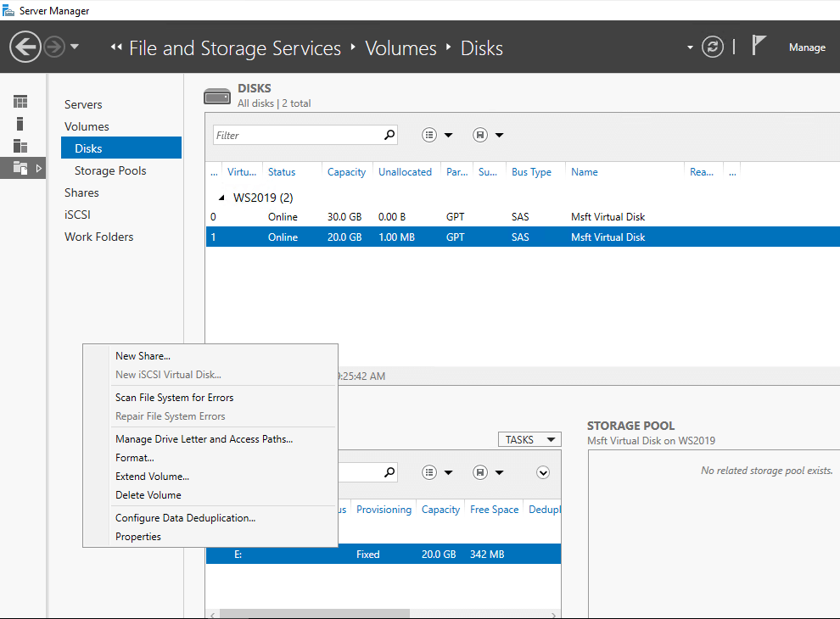Open All Servers icon in sidebar
The width and height of the screenshot is (840, 619).
click(20, 146)
